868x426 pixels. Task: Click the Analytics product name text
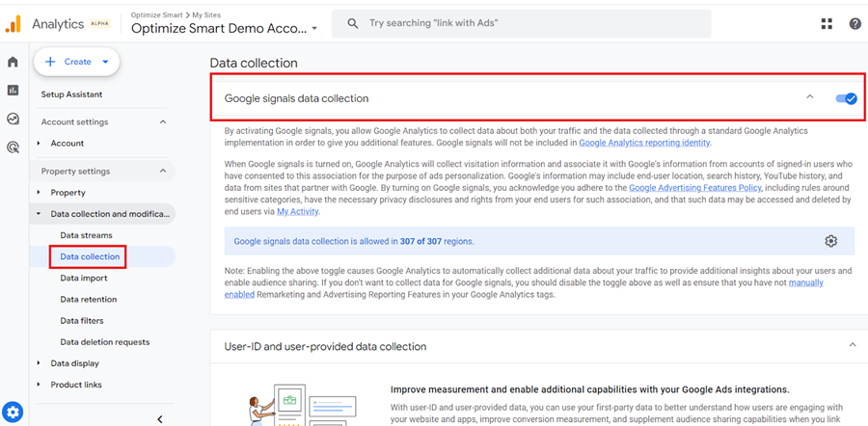pos(58,24)
